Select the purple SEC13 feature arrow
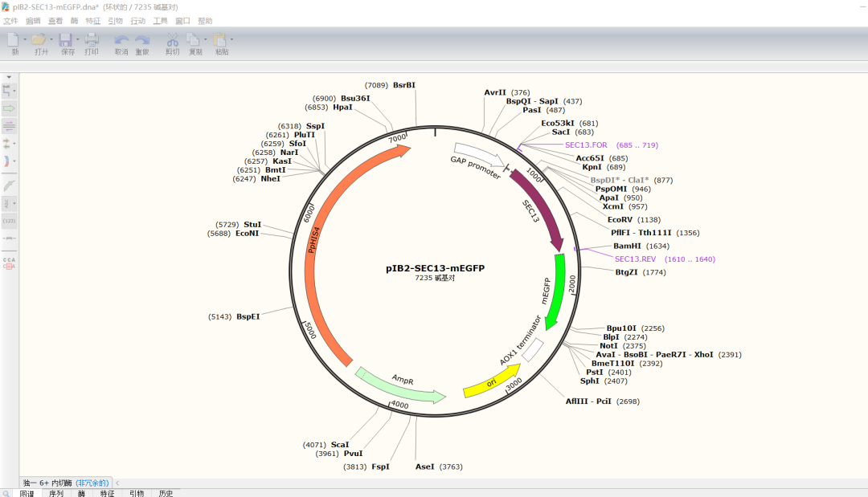 point(542,209)
